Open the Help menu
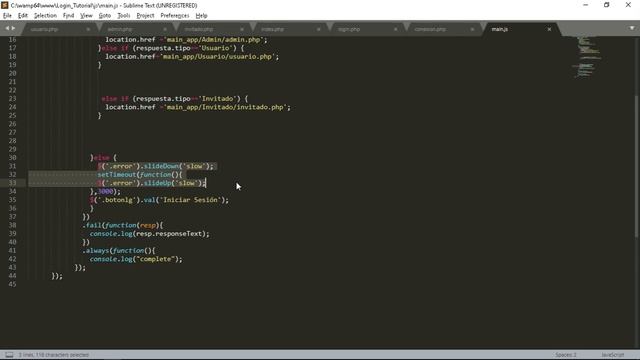This screenshot has height=360, width=640. 202,16
